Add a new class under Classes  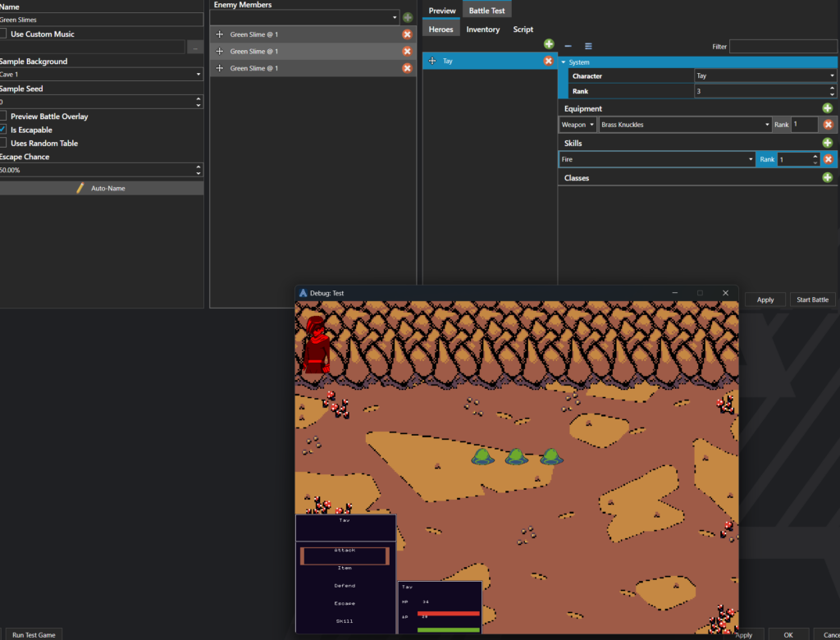click(828, 177)
